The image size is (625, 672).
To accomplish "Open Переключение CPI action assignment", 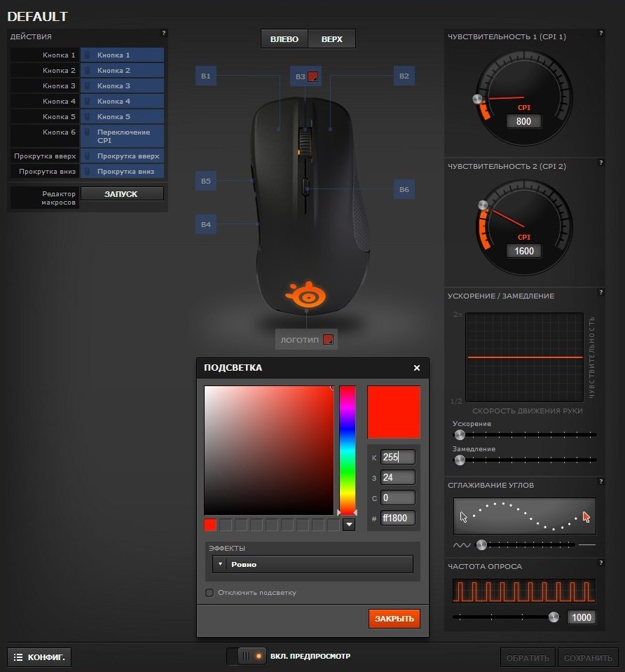I will 122,136.
